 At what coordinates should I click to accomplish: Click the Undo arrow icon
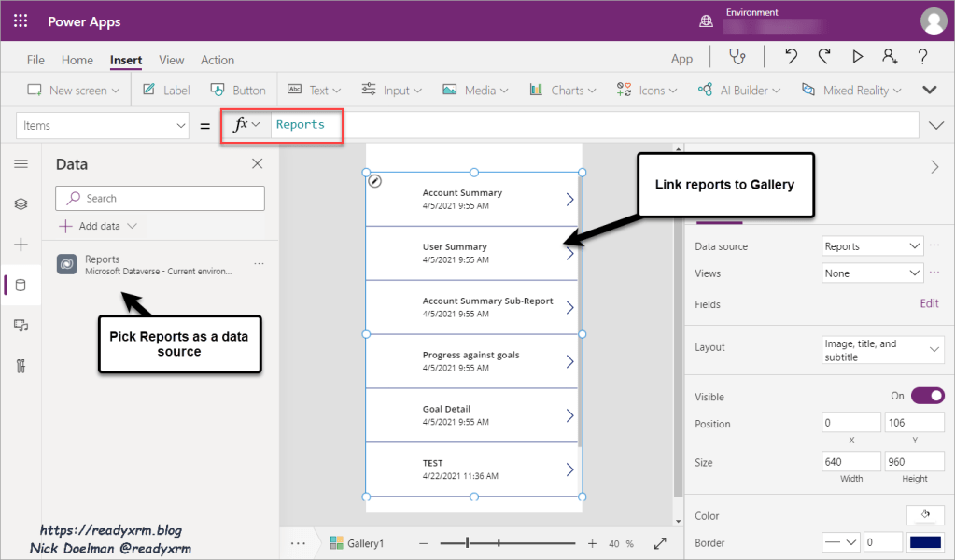point(792,57)
